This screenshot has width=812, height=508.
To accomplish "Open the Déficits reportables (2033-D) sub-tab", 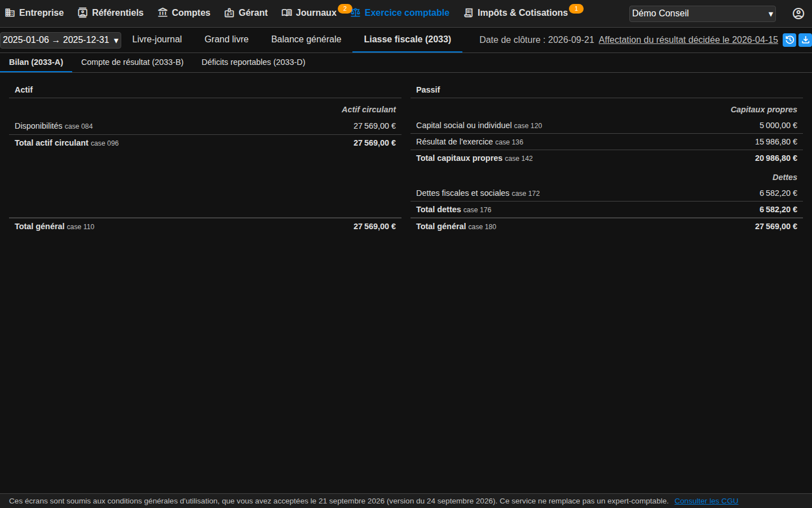I will point(254,62).
